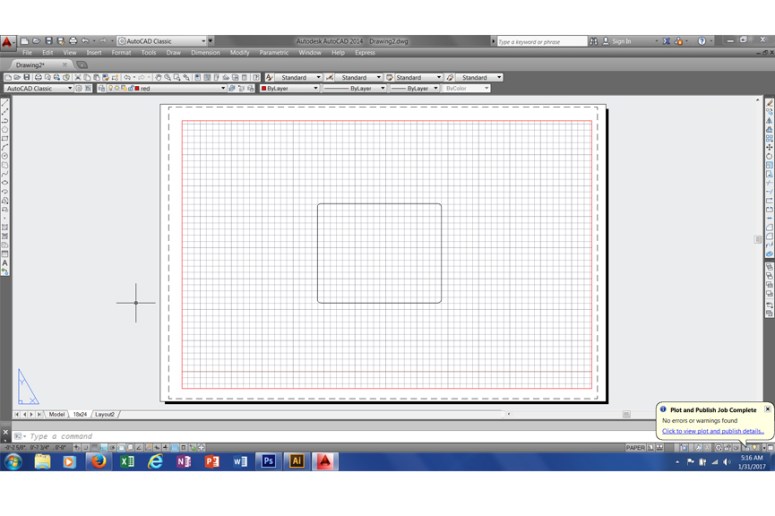Screen dimensions: 775x516
Task: Click the Layer Previous icon
Action: pyautogui.click(x=241, y=88)
